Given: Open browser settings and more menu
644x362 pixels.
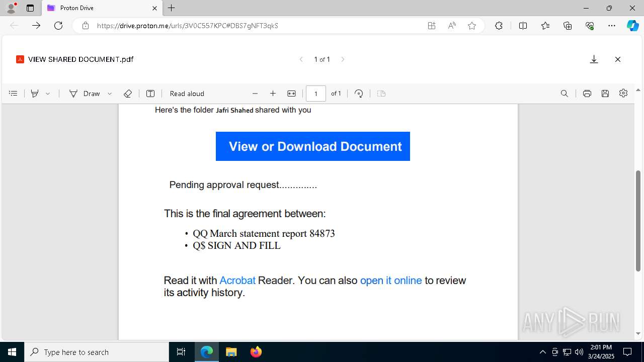Looking at the screenshot, I should 612,26.
